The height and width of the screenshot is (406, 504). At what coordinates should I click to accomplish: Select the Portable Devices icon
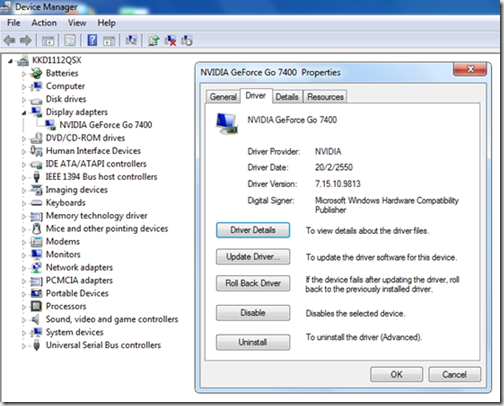[x=36, y=293]
